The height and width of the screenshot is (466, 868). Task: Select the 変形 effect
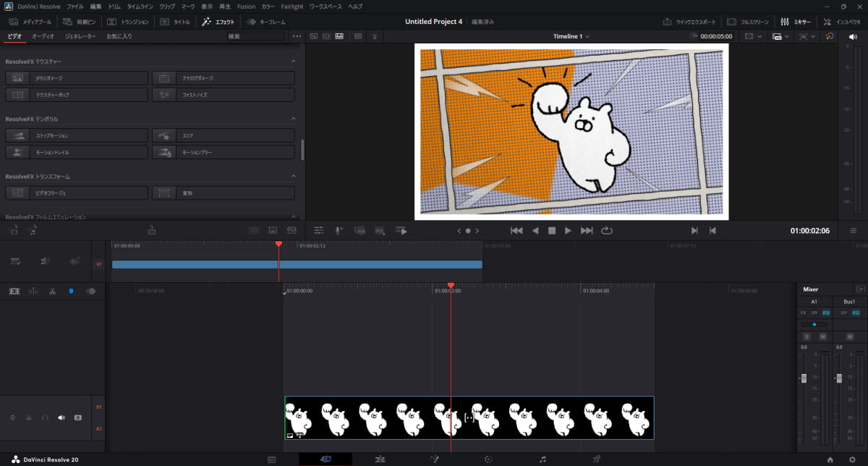tap(224, 193)
